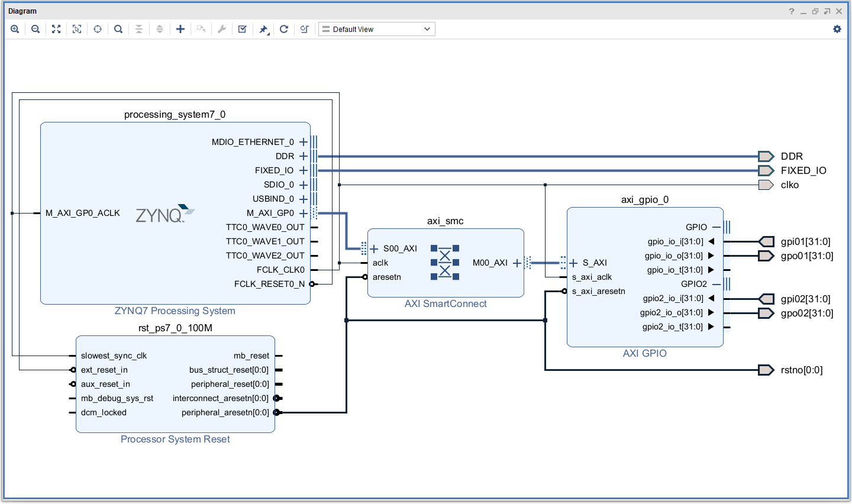The image size is (852, 504).
Task: Click the Regenerate Layout refresh icon
Action: tap(284, 29)
